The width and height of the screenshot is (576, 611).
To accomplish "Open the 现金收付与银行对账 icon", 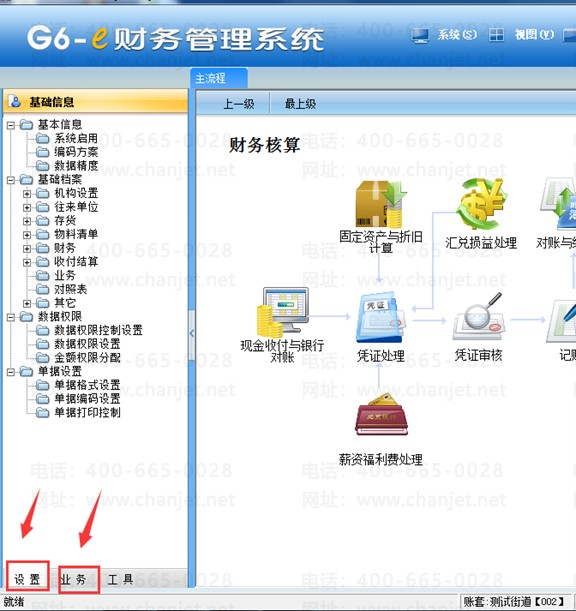I will (283, 313).
